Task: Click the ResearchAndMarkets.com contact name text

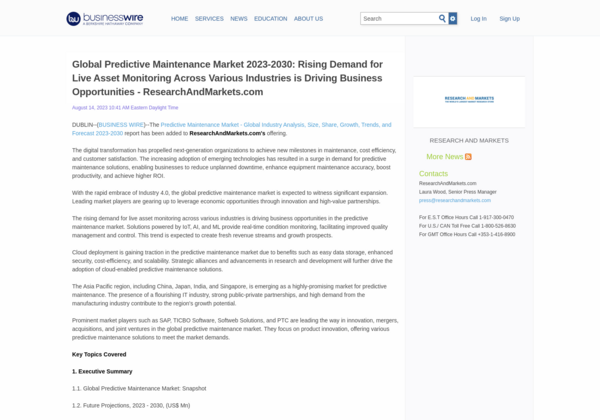Action: (448, 184)
